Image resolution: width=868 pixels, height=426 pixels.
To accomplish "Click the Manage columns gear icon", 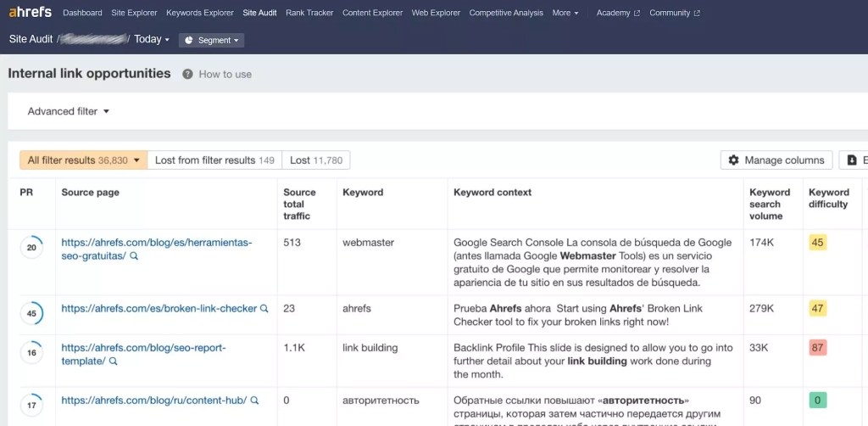I will (x=734, y=160).
